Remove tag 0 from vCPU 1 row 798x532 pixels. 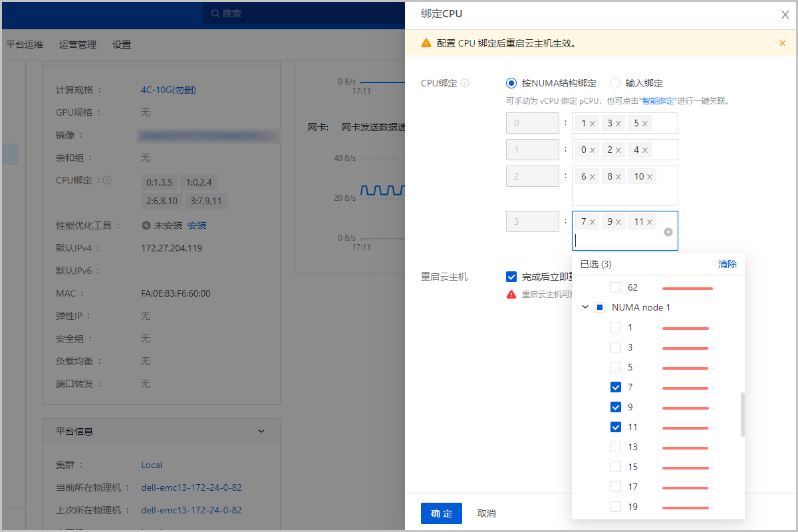pyautogui.click(x=592, y=150)
